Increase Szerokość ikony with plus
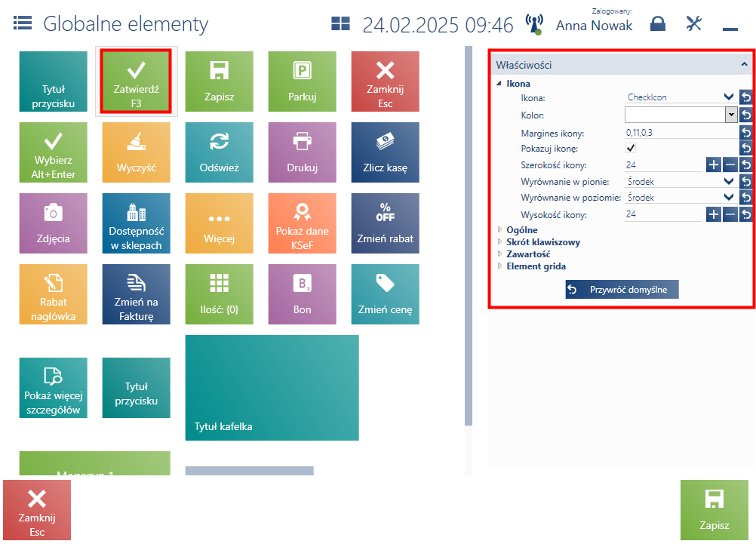 [x=714, y=165]
